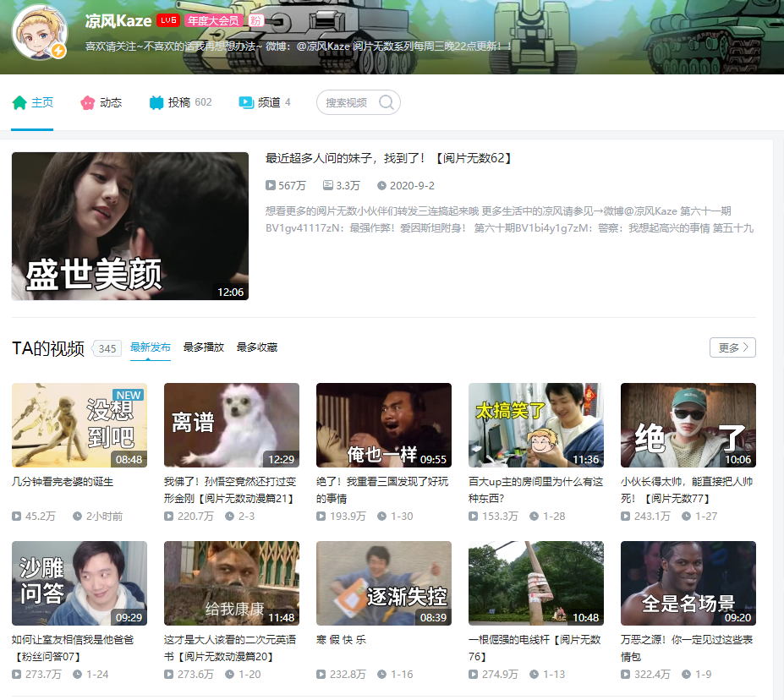Screen dimensions: 784x700
Task: Click the play icon beside 153.3万
Action: tap(473, 517)
